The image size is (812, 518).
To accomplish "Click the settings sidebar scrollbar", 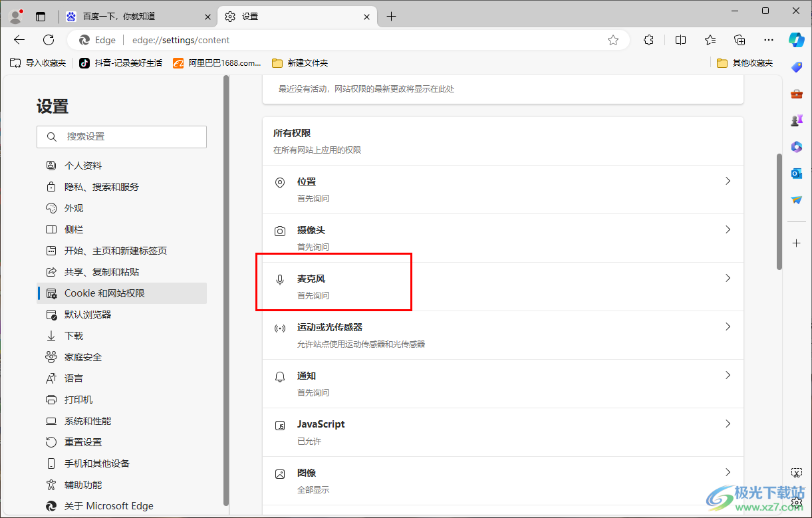I will pos(226,291).
